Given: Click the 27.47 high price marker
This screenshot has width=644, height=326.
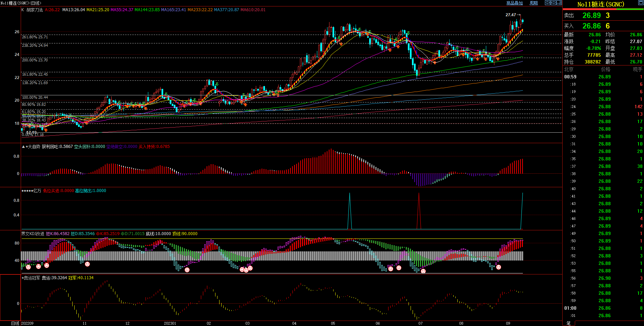Looking at the screenshot, I should (510, 15).
